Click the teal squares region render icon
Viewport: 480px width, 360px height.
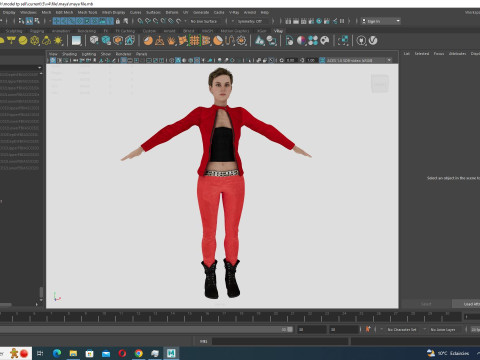click(x=343, y=41)
